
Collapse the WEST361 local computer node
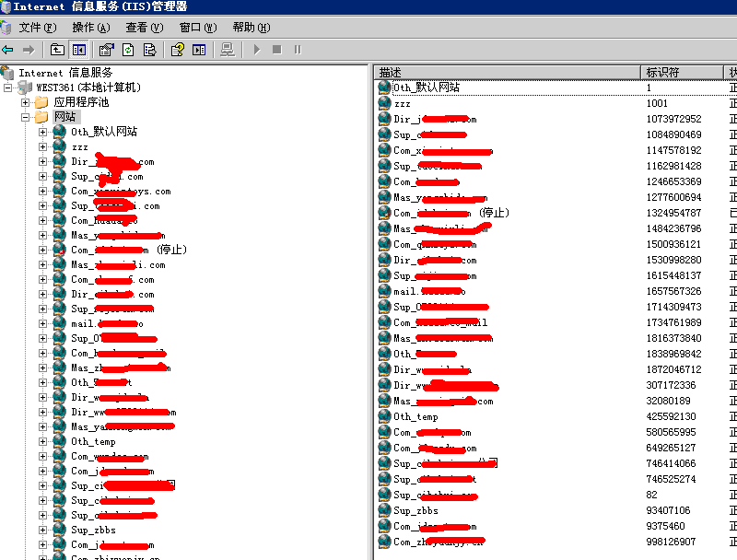click(8, 87)
